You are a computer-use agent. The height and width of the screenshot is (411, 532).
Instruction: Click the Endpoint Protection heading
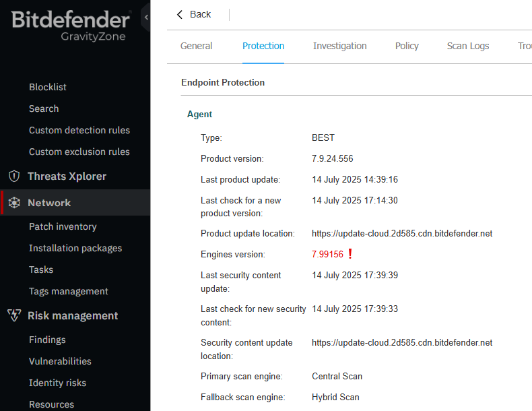(x=223, y=82)
